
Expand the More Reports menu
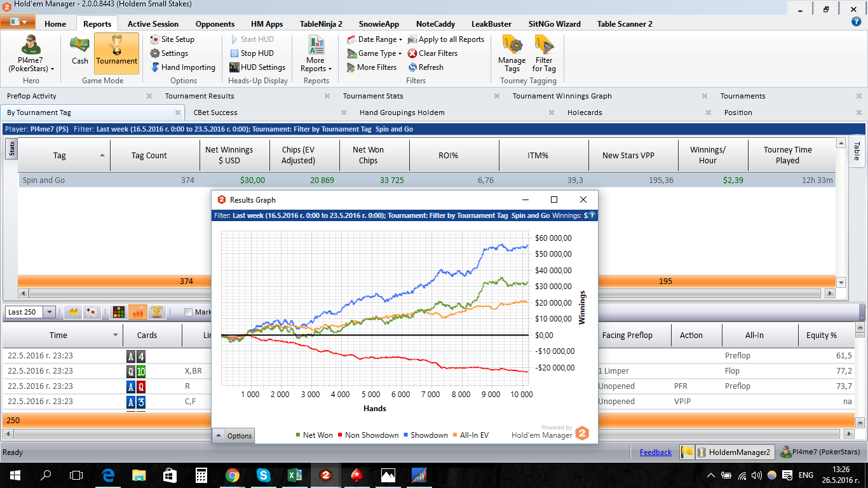316,53
